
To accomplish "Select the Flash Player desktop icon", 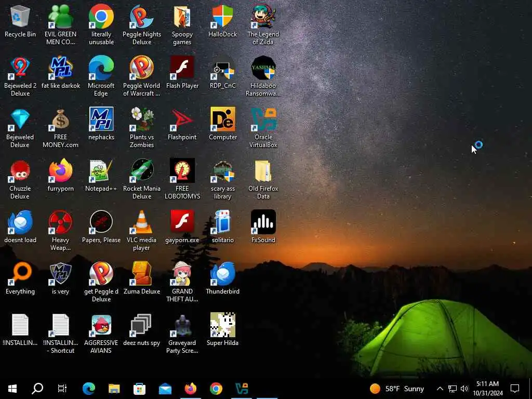I will coord(182,73).
